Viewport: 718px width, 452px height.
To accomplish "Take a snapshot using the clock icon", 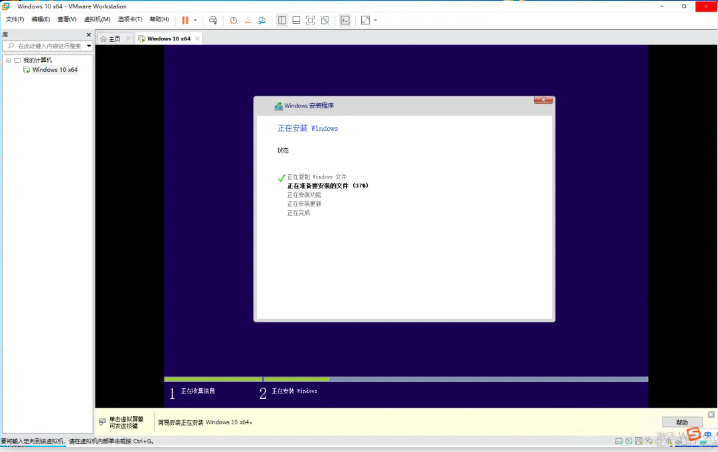I will point(233,20).
